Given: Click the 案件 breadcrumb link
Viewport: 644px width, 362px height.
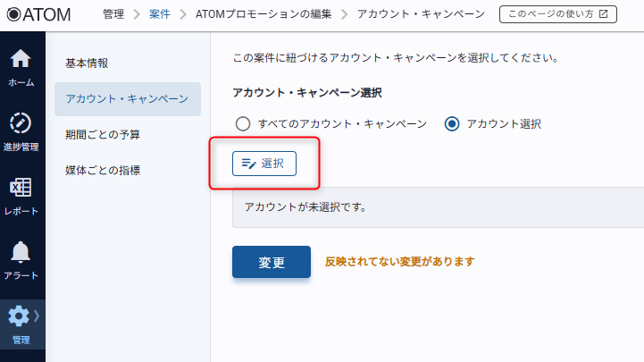Looking at the screenshot, I should pos(159,14).
